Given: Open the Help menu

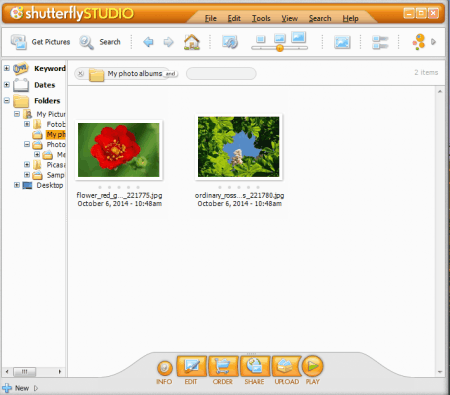Looking at the screenshot, I should [350, 19].
